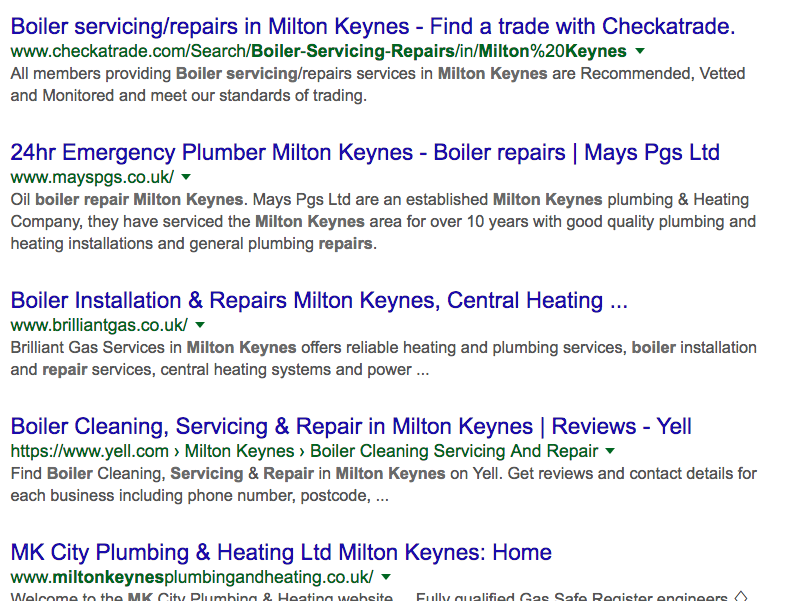Open the 24hr Emergency Plumber Mays Pgs link

(364, 153)
